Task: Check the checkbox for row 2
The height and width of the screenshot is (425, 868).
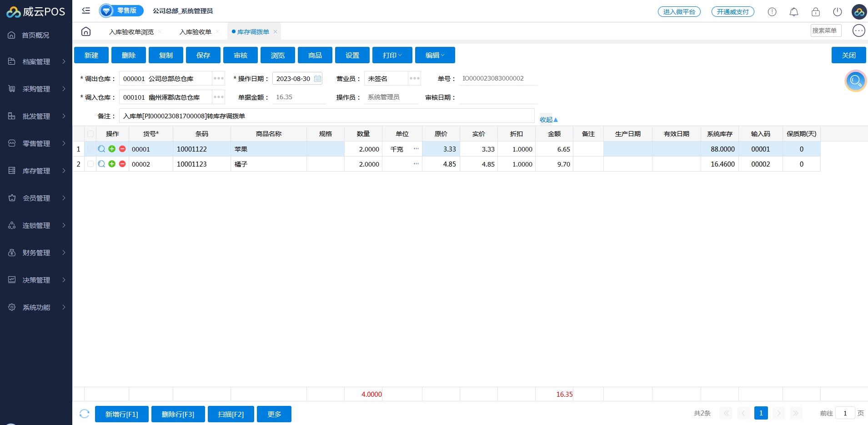Action: pos(90,164)
